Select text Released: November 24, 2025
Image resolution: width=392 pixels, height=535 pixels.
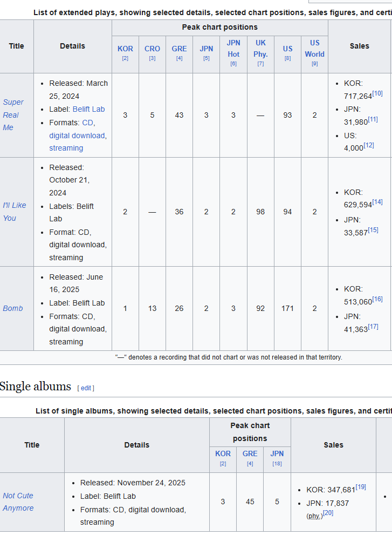[133, 483]
